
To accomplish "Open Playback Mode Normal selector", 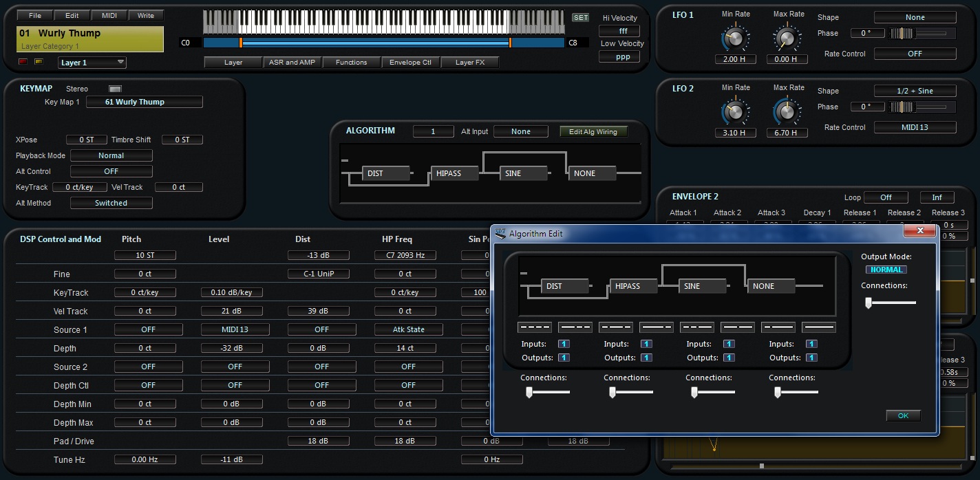I will (111, 155).
